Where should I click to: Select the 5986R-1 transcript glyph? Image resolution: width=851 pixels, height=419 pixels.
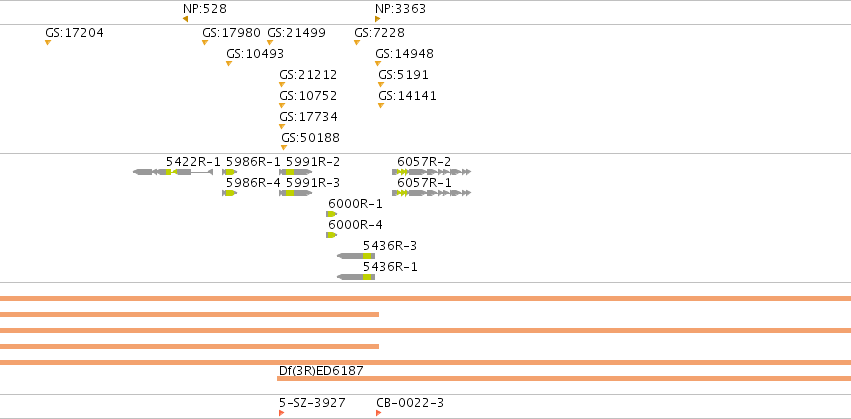click(230, 172)
